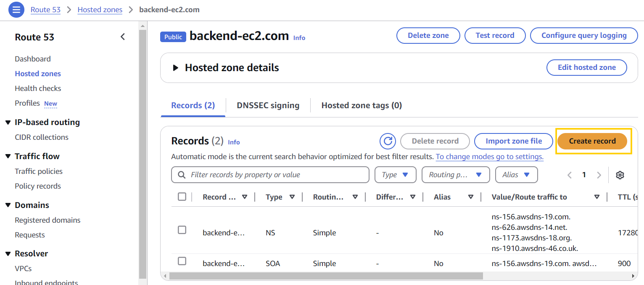Open Profiles in sidebar
Image resolution: width=644 pixels, height=285 pixels.
27,103
